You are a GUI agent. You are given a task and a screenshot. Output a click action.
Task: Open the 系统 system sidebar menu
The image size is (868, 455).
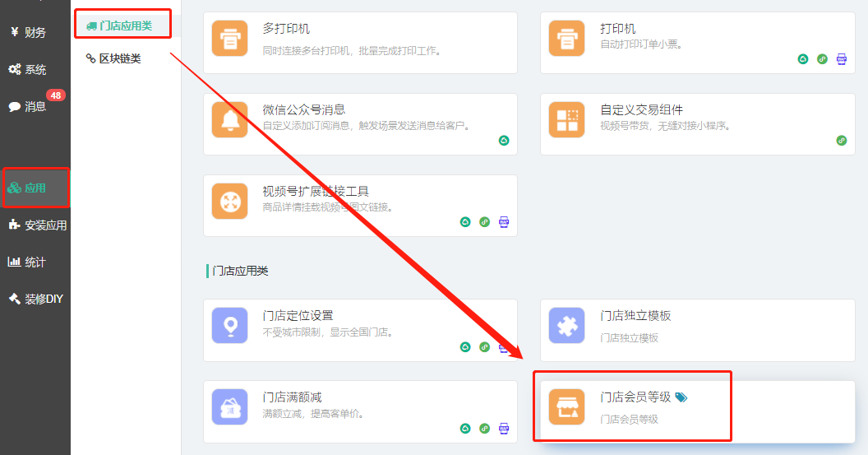click(x=29, y=69)
